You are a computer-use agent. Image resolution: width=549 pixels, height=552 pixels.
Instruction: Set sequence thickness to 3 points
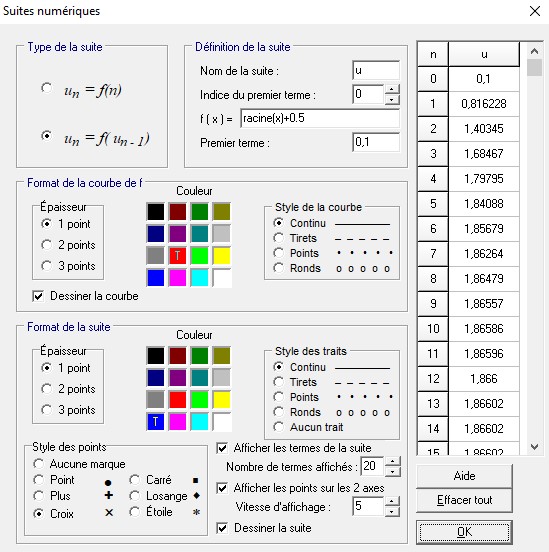click(46, 410)
